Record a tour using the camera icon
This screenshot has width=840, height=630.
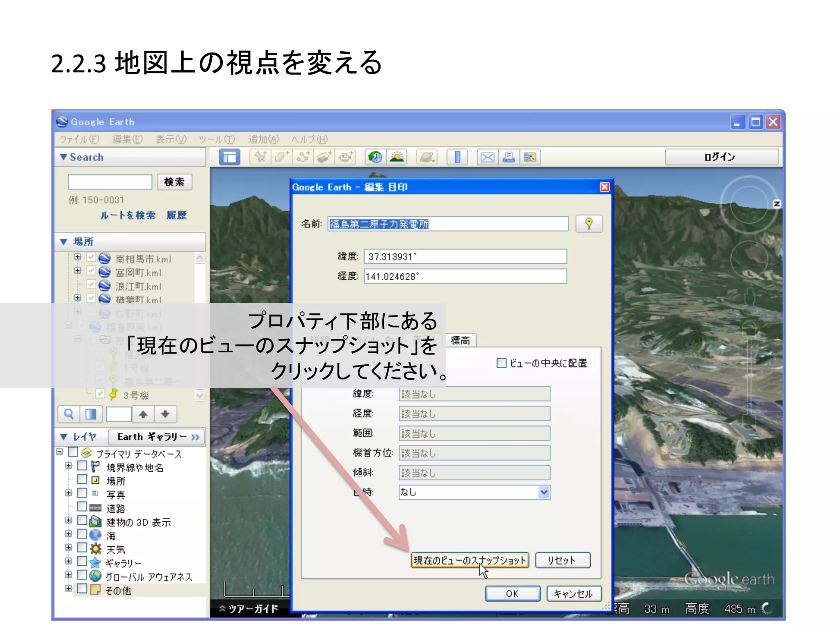(345, 157)
